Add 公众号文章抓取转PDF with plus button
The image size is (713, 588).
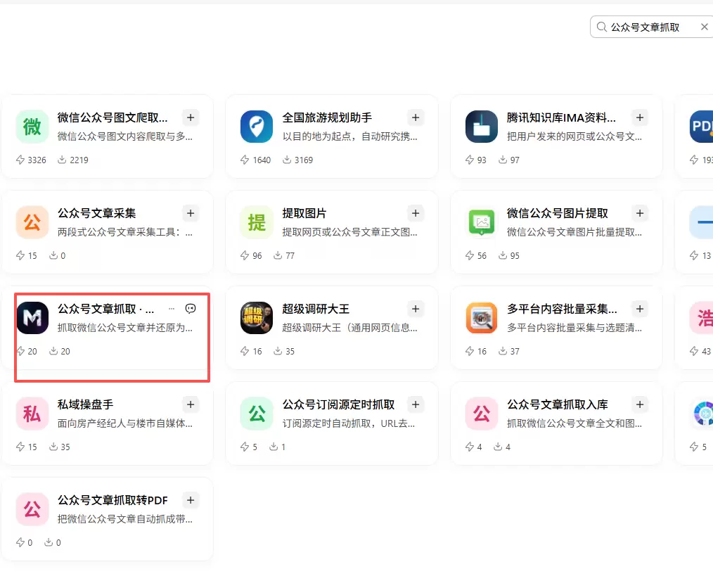191,500
